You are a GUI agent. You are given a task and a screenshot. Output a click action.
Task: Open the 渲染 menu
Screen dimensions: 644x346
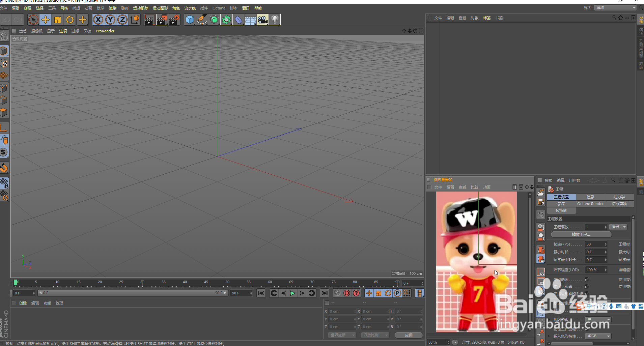(113, 8)
